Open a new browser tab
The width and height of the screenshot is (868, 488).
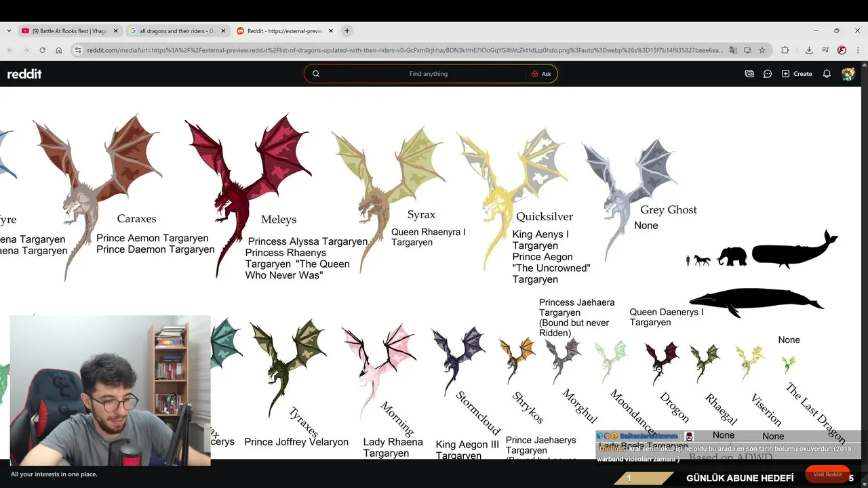(x=347, y=30)
